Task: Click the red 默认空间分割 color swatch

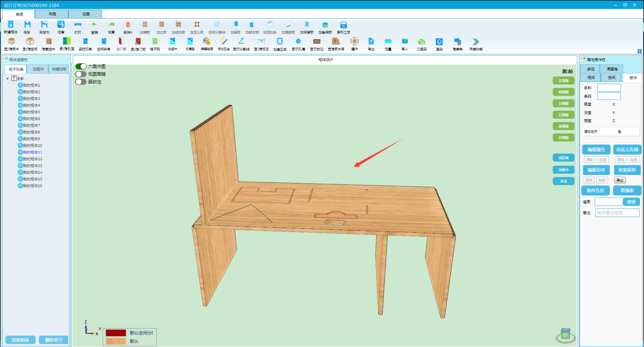Action: point(116,333)
